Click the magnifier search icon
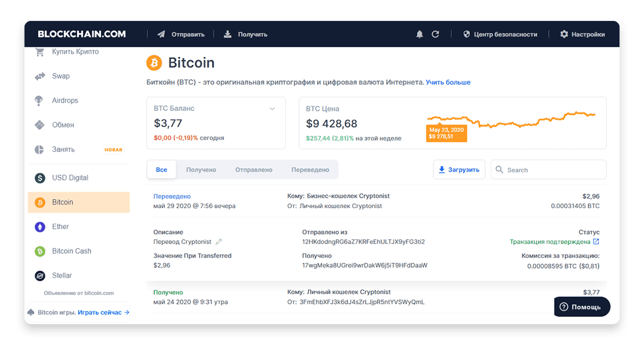644x345 pixels. 499,170
